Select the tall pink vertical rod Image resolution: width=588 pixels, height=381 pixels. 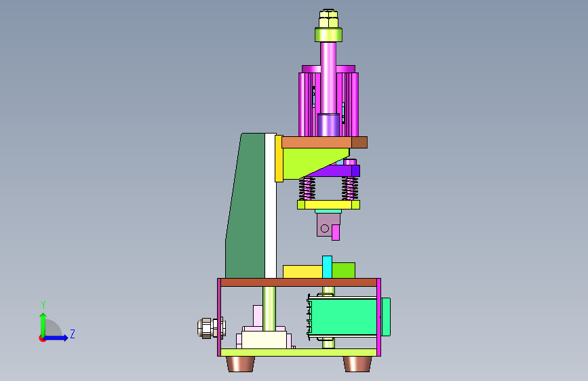[328, 77]
